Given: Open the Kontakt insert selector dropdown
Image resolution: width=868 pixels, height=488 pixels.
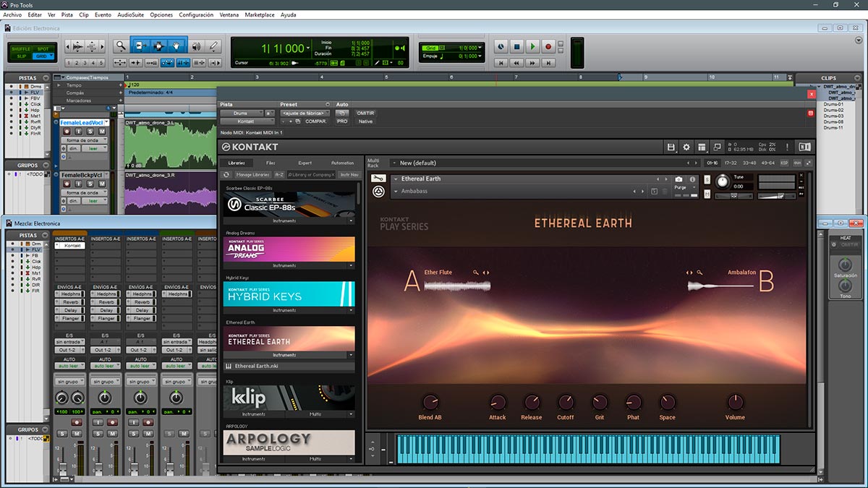Looking at the screenshot, I should pos(247,121).
